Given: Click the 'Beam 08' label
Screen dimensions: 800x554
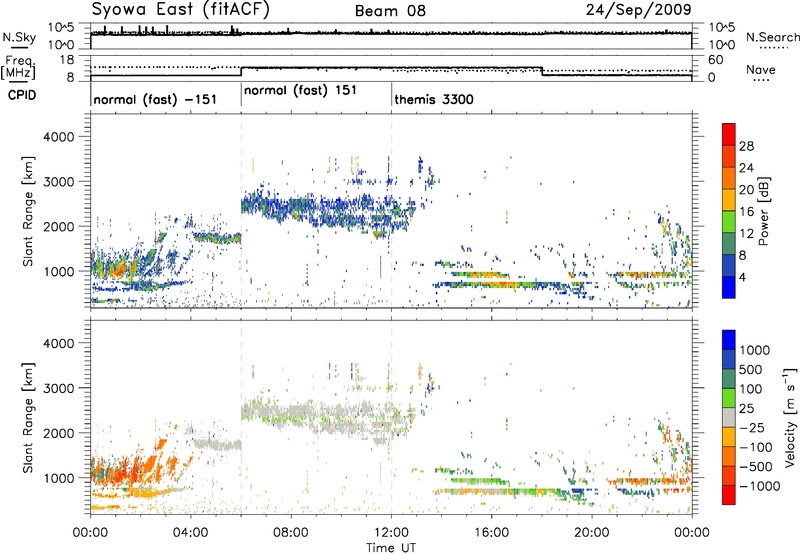Looking at the screenshot, I should [390, 11].
